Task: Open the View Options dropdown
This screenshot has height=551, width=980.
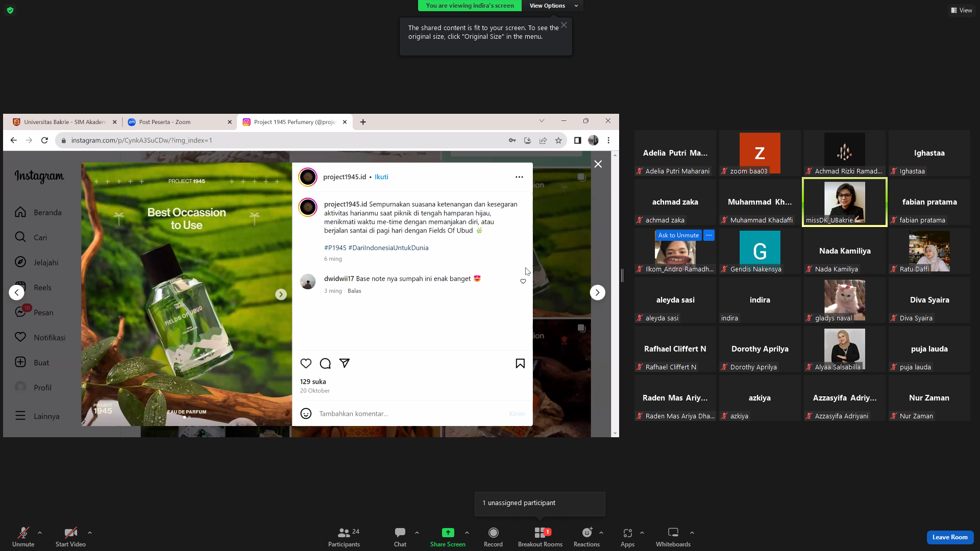Action: (x=553, y=6)
